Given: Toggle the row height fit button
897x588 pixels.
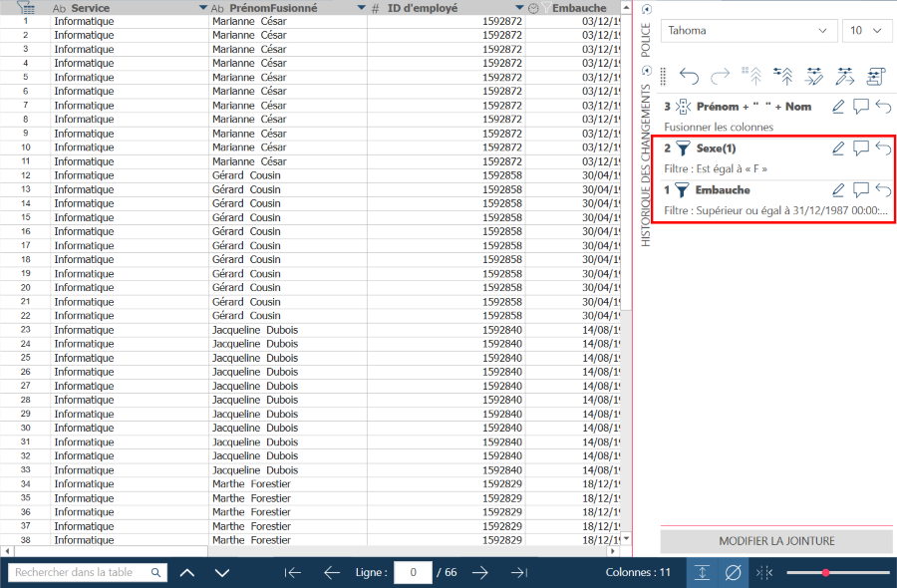Looking at the screenshot, I should pyautogui.click(x=702, y=572).
